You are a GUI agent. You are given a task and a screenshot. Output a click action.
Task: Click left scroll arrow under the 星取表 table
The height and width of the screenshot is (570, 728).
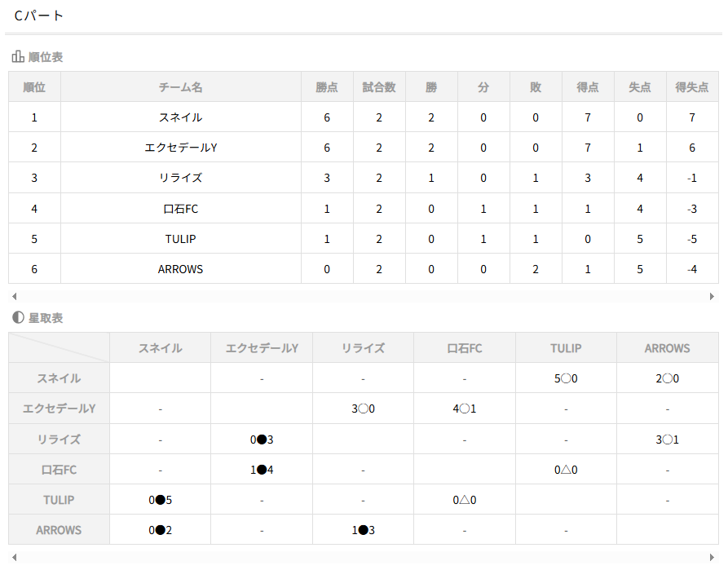pos(14,558)
